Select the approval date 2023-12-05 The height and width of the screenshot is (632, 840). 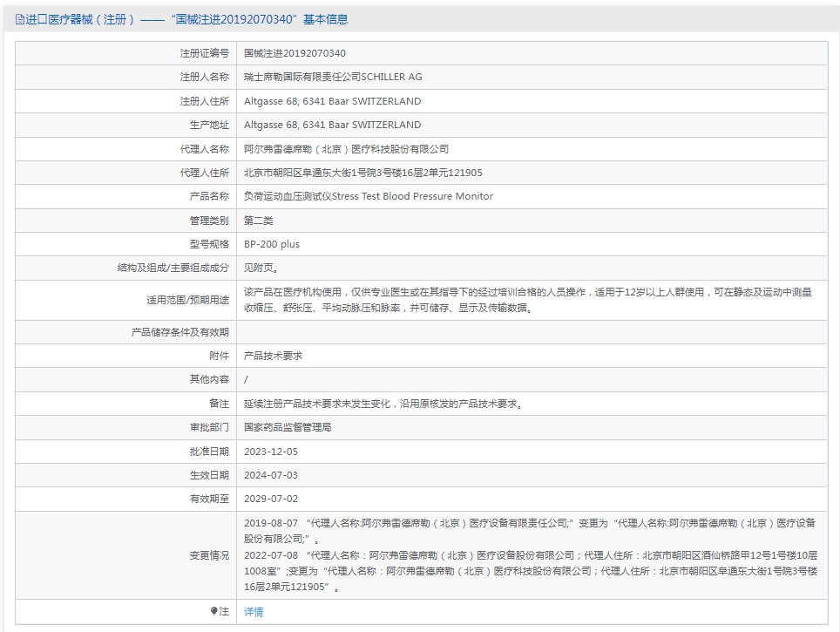(270, 452)
